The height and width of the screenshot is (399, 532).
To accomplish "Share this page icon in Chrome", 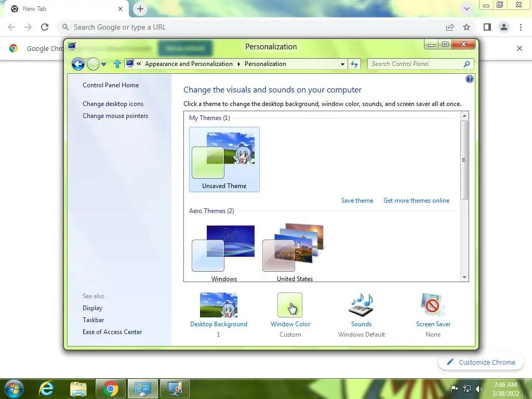I will click(x=450, y=27).
